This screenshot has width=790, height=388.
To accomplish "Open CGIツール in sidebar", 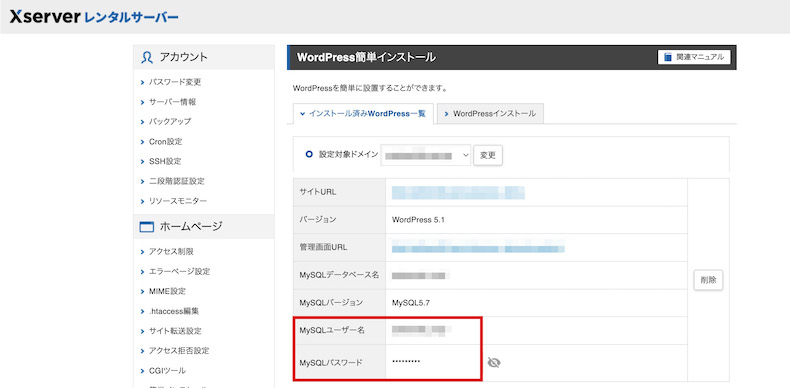I will (167, 371).
